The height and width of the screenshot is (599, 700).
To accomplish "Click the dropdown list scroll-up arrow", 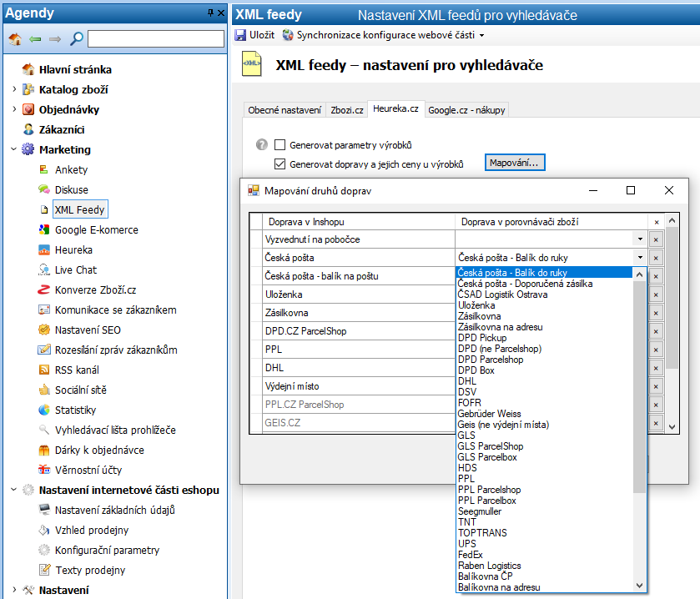I will [639, 274].
